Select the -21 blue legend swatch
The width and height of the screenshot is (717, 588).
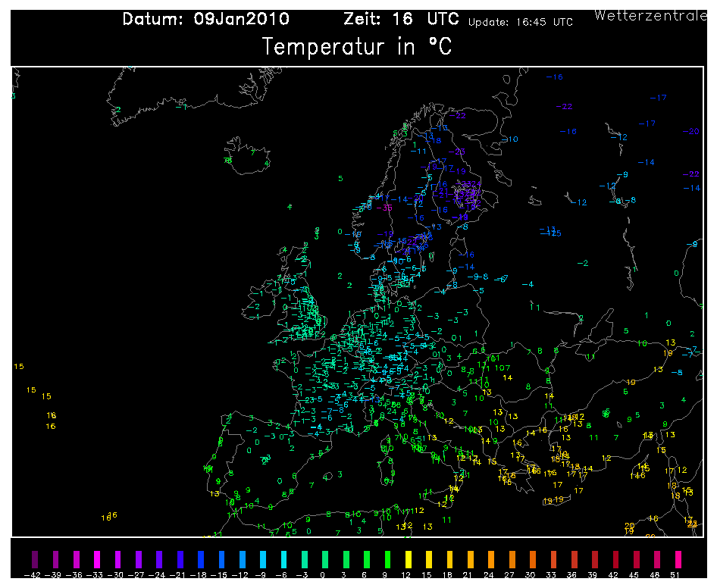coord(179,560)
